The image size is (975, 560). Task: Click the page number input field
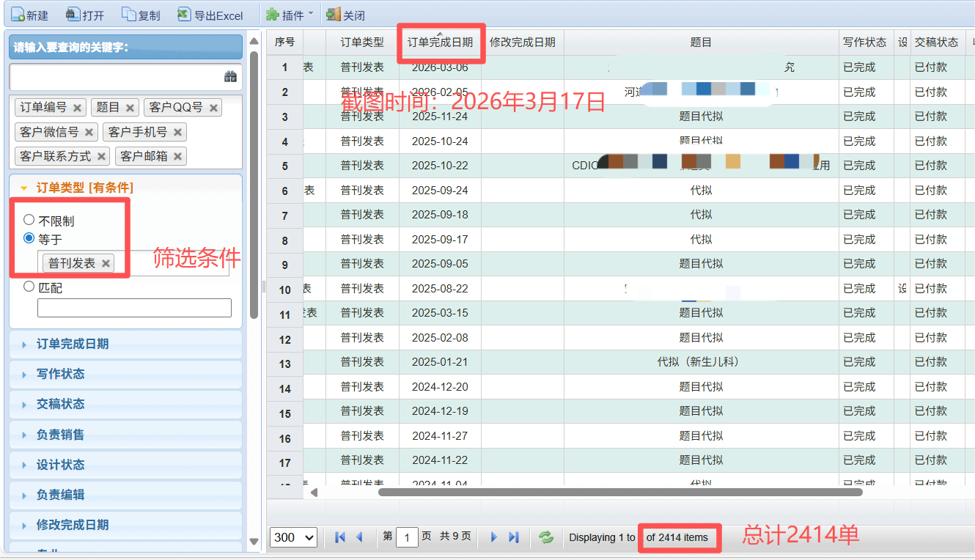click(407, 537)
